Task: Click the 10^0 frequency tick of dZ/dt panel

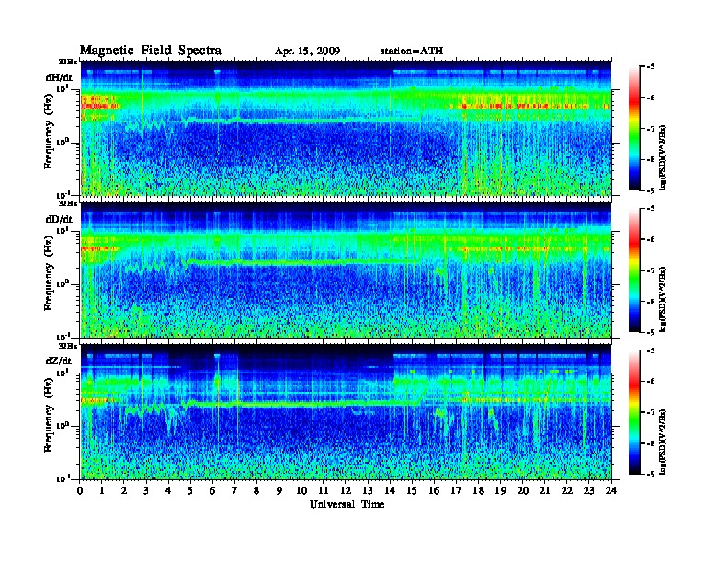Action: 63,425
